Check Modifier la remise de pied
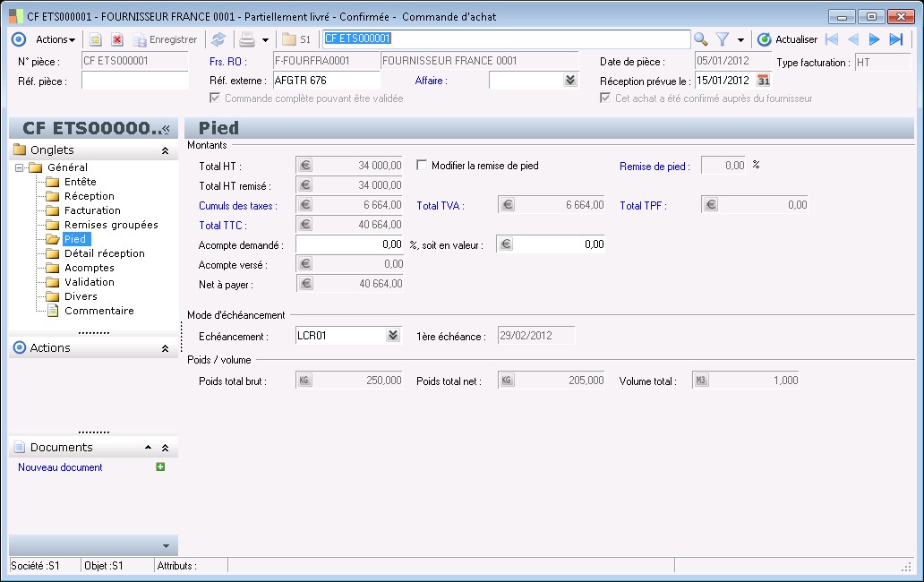 pyautogui.click(x=422, y=165)
